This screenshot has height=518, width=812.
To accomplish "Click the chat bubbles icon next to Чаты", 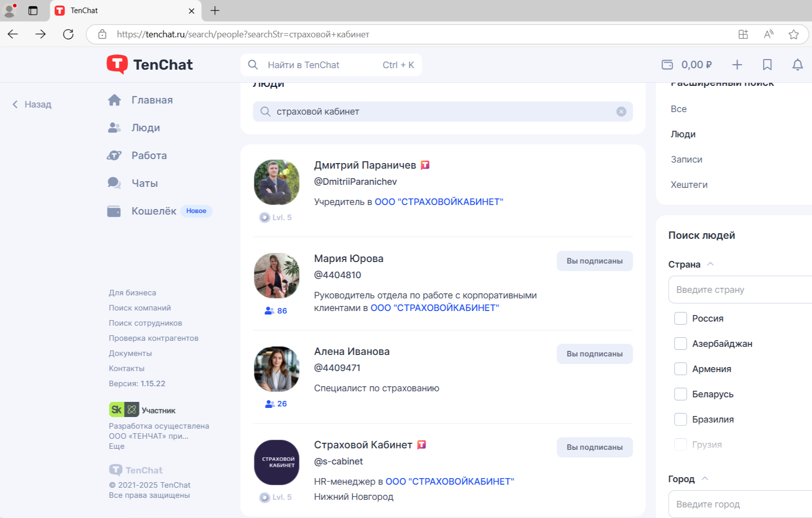I will pyautogui.click(x=115, y=183).
